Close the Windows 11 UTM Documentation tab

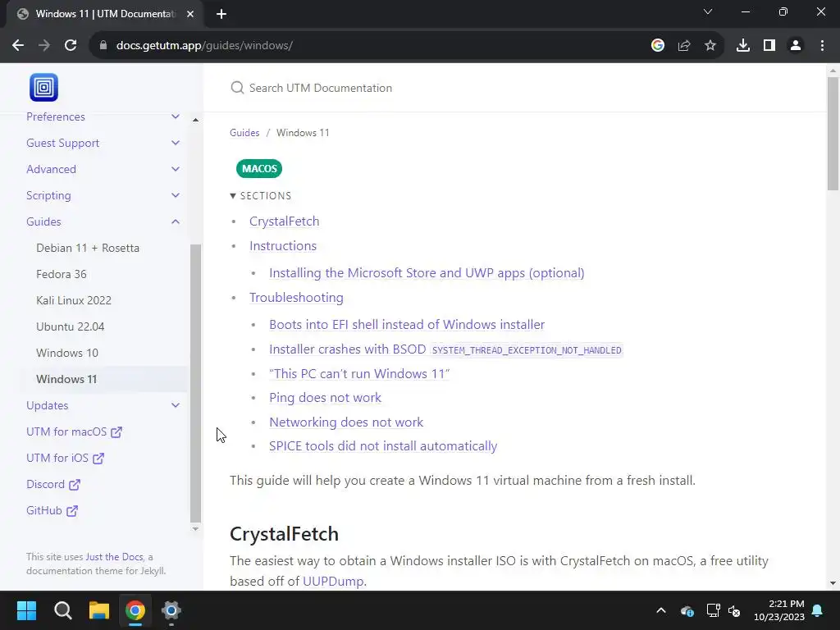pyautogui.click(x=190, y=14)
